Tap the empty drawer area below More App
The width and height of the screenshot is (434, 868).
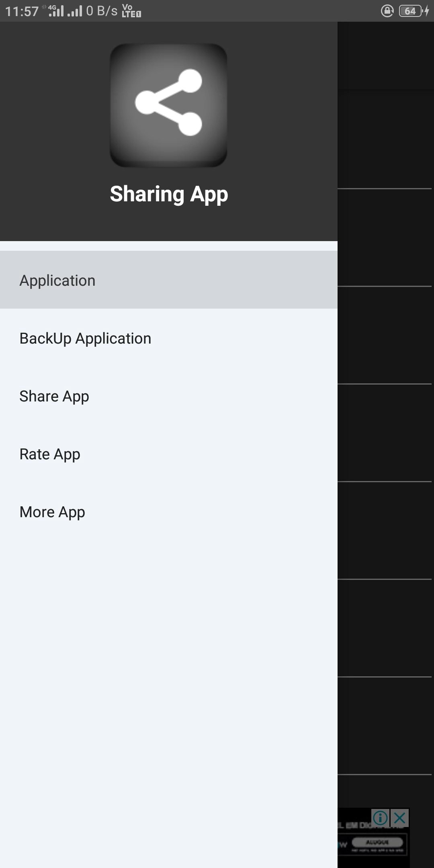tap(169, 683)
